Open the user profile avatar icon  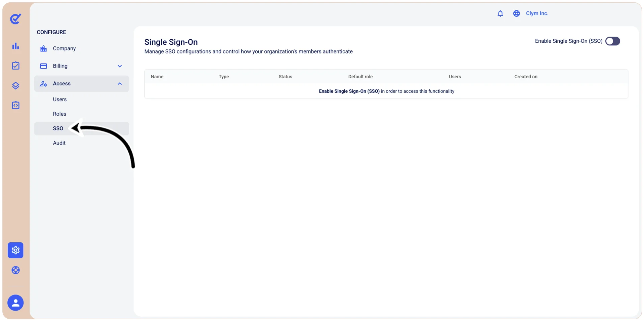[x=15, y=303]
